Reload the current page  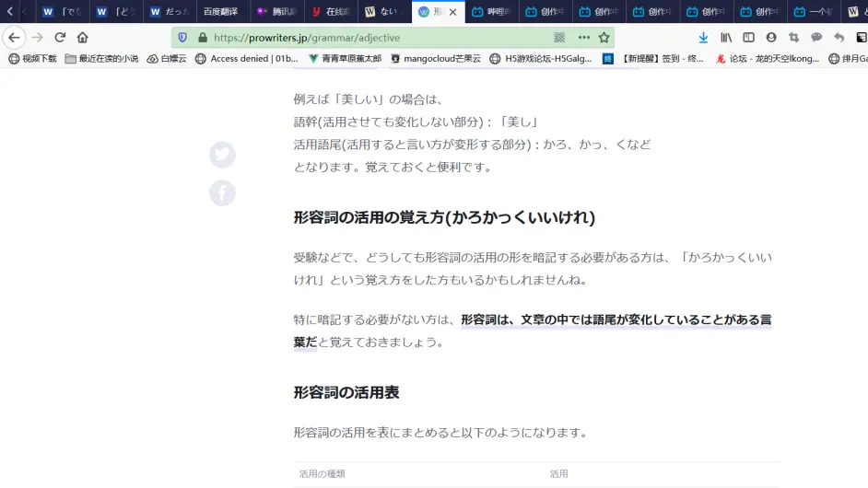[x=60, y=38]
